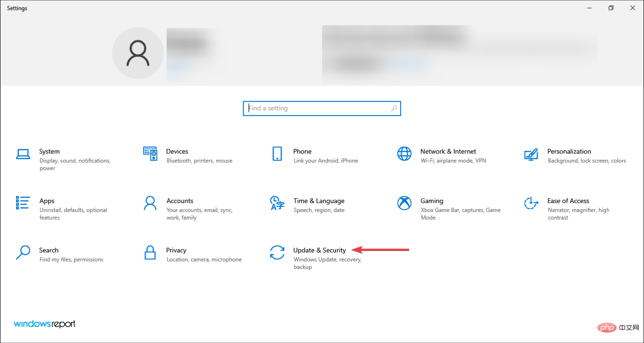Open Gaming settings with Xbox Game Bar
644x343 pixels.
pyautogui.click(x=432, y=201)
